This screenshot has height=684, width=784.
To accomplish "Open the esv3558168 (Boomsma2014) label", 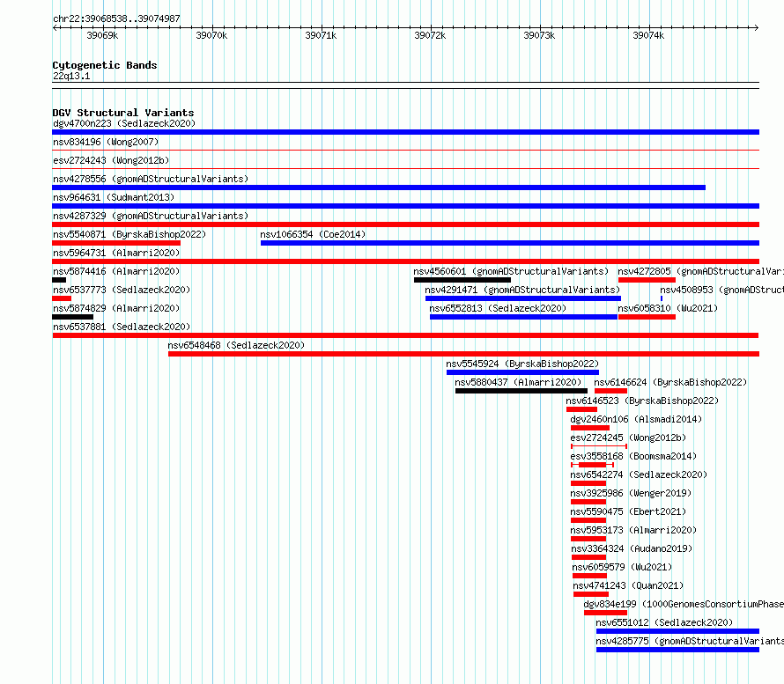I will click(x=633, y=456).
